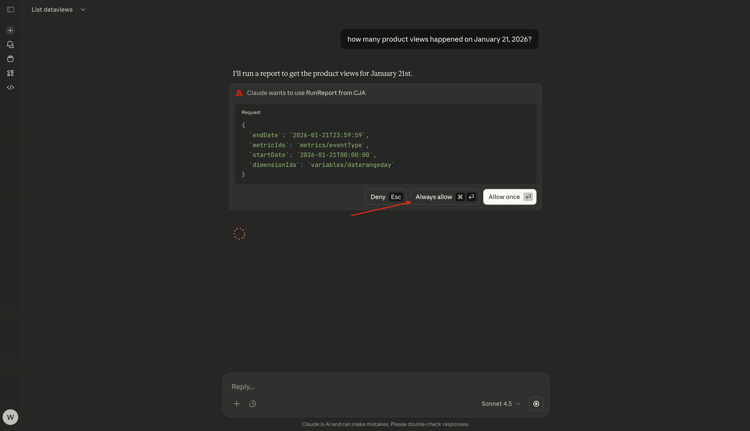This screenshot has width=750, height=431.
Task: Select the metrics/eventType value line
Action: 331,145
